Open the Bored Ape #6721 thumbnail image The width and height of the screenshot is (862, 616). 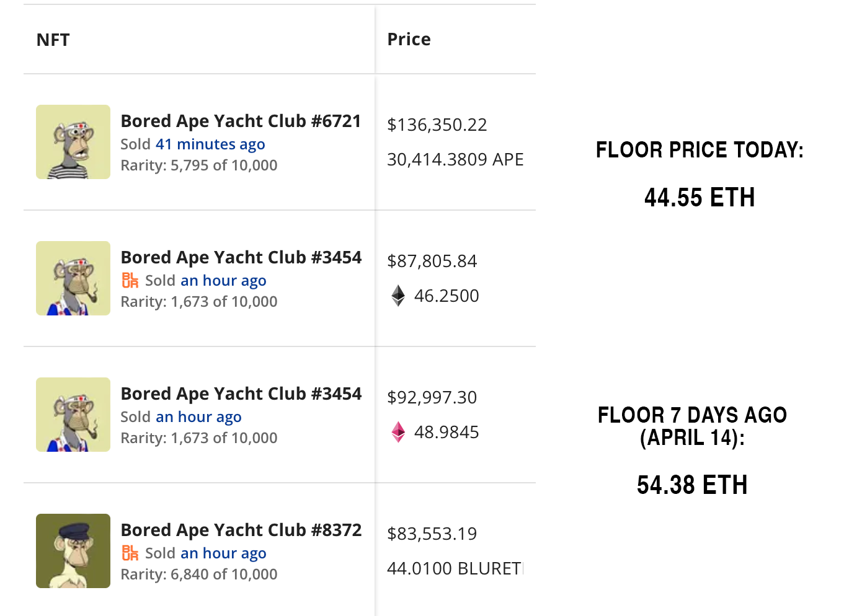coord(73,142)
